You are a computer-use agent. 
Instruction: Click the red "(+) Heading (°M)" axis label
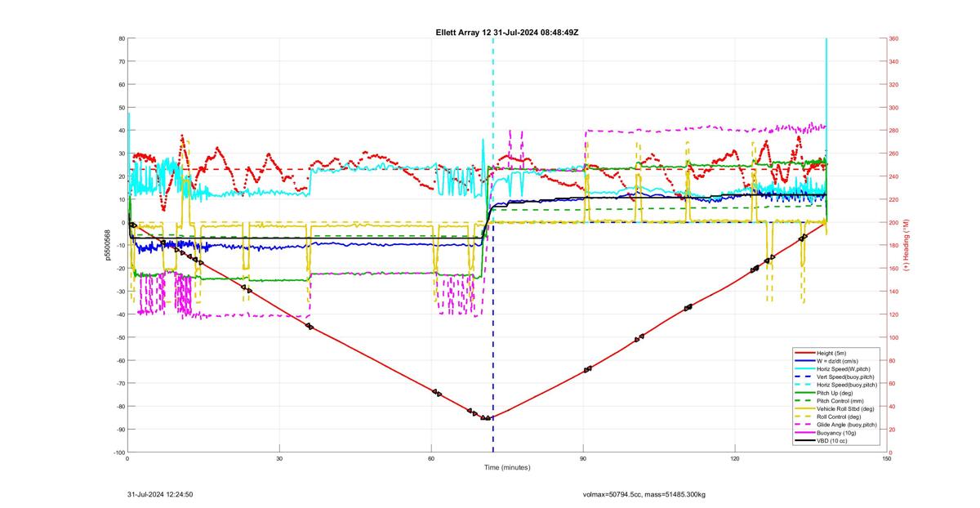coord(906,246)
